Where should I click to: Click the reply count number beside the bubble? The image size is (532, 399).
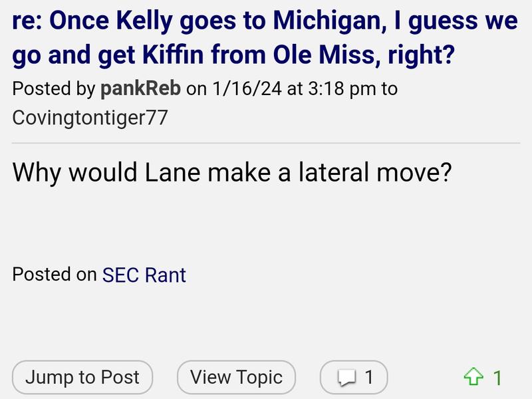click(x=368, y=378)
